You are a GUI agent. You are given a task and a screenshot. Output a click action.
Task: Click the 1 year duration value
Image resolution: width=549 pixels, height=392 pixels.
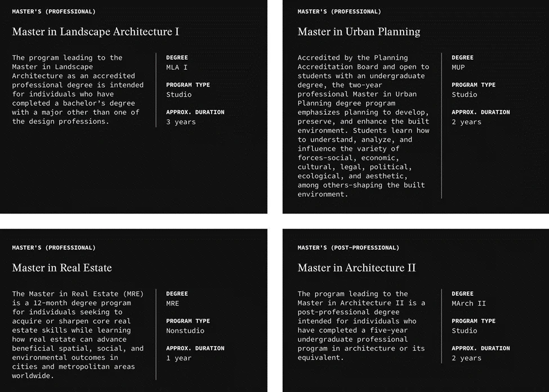click(178, 358)
